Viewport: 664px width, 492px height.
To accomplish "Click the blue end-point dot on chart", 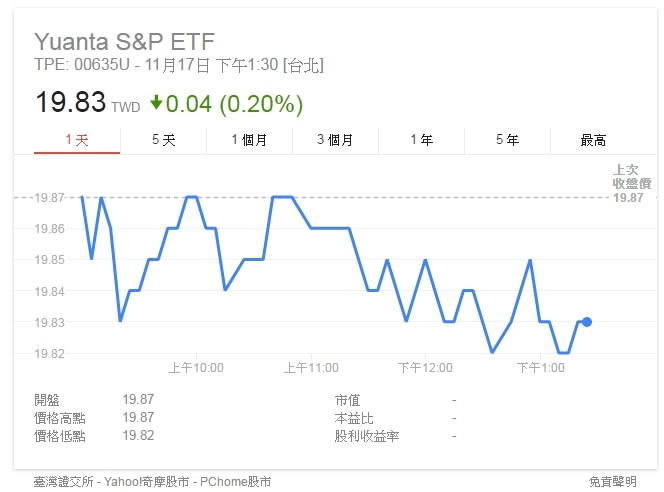I will coord(587,322).
